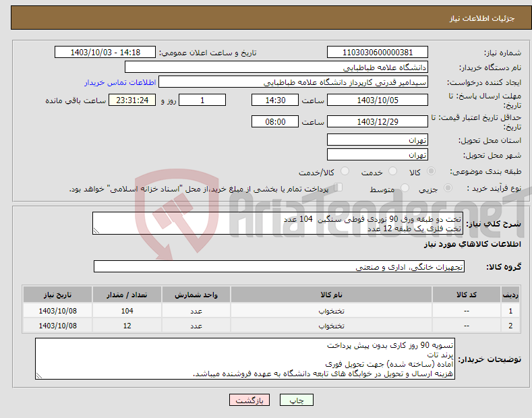Click quantity 12 in the table

coord(127,326)
